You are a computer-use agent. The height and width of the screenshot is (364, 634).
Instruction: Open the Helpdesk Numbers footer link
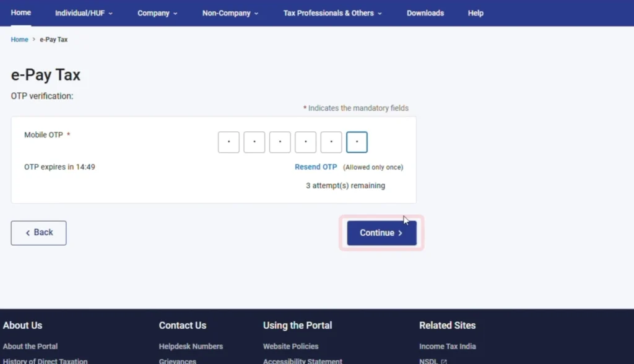pos(191,346)
